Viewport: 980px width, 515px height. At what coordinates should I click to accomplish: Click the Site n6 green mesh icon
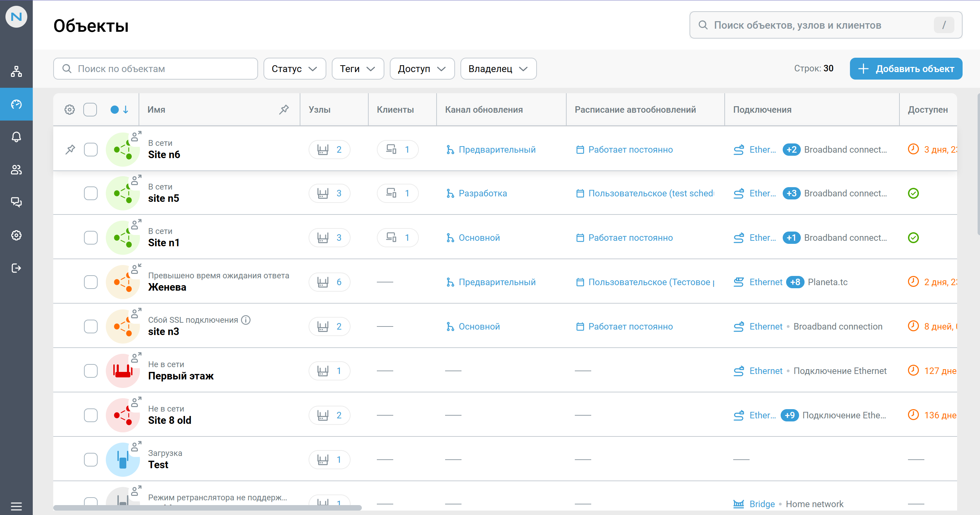point(123,150)
